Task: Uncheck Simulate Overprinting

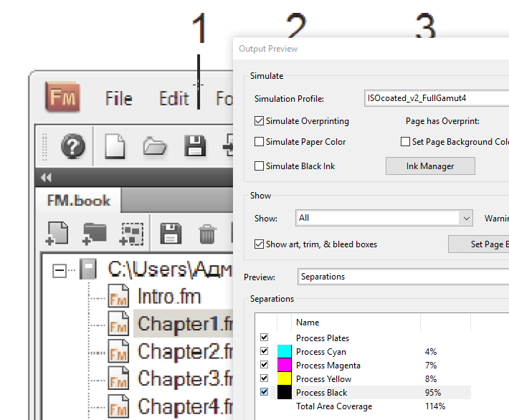Action: click(259, 121)
